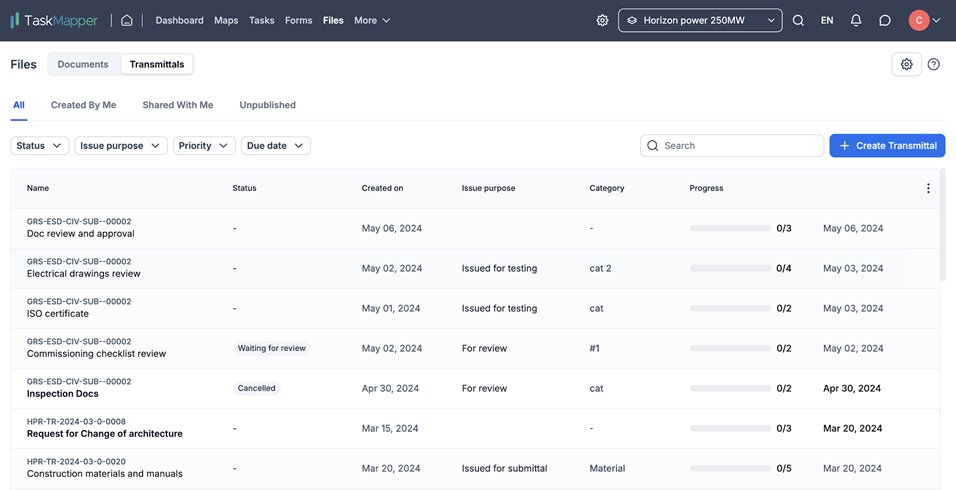Open Request for Change of architecture transmittal
956x490 pixels.
(x=104, y=434)
